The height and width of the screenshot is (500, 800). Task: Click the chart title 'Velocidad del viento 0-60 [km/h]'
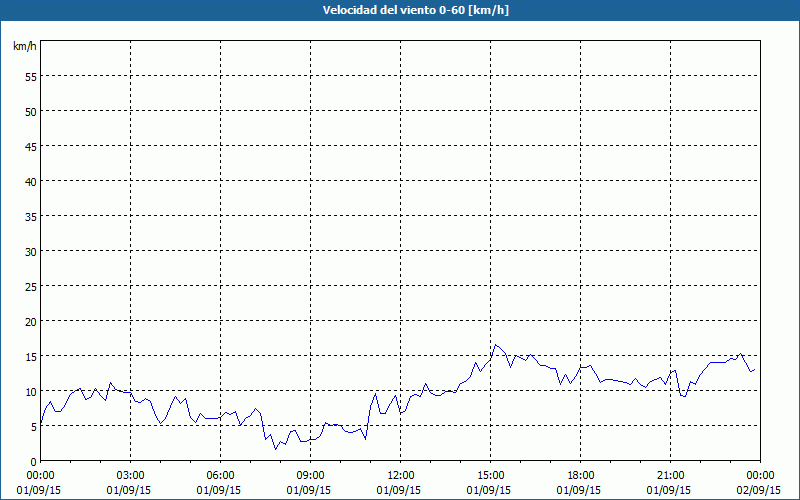416,10
